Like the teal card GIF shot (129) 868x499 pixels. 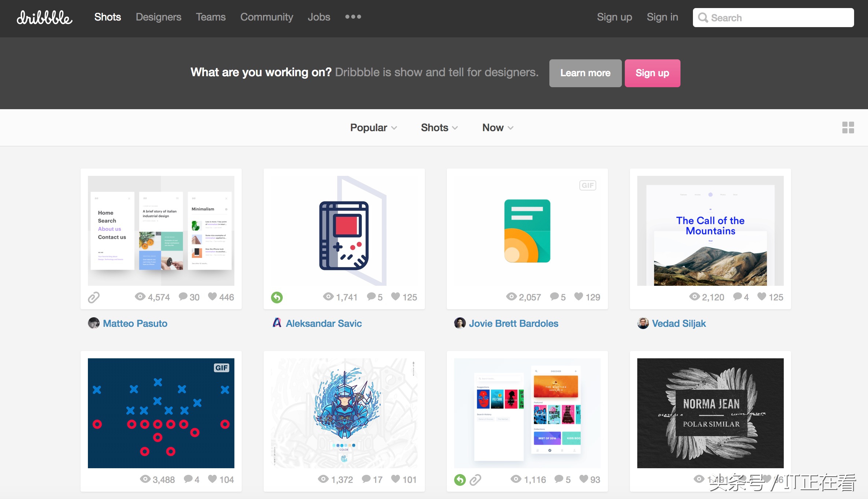pos(578,296)
